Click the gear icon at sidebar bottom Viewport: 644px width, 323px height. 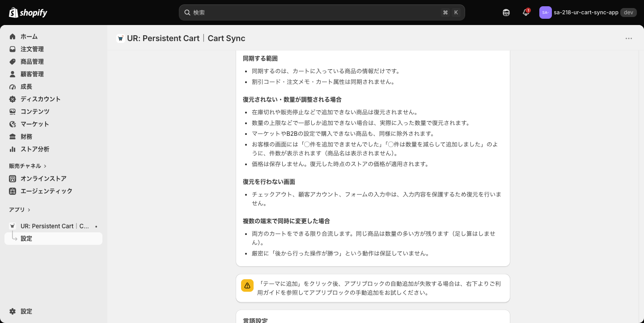tap(13, 311)
